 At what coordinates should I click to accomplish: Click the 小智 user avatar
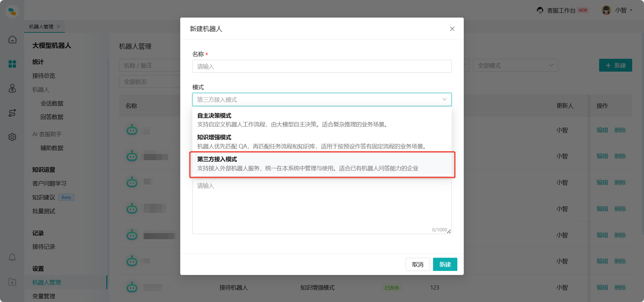pos(606,10)
